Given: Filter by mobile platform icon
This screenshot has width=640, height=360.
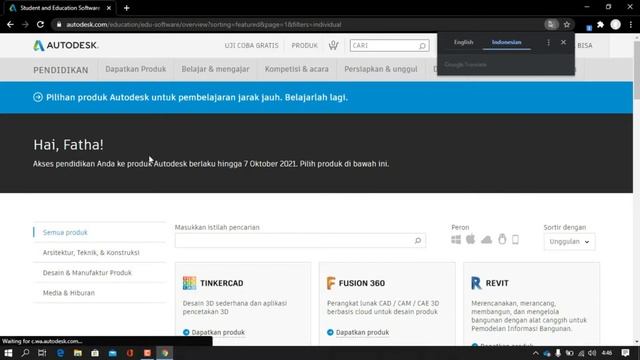Looking at the screenshot, I should tap(516, 240).
